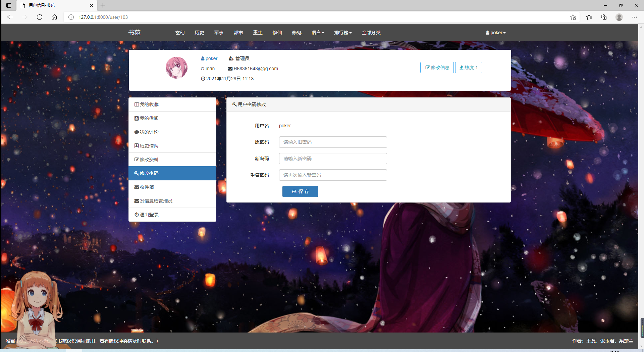Viewport: 644px width, 352px height.
Task: Open a new browser tab
Action: [103, 5]
